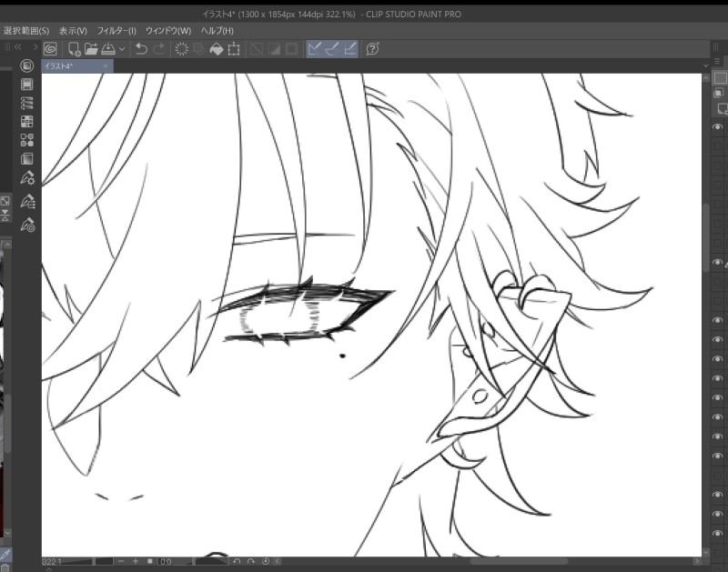
Task: Expand the Save options dropdown arrow
Action: (x=122, y=49)
